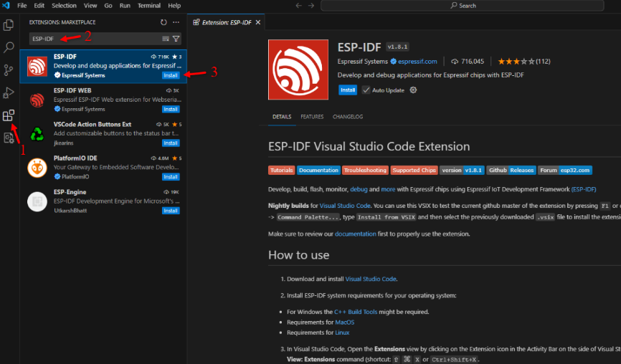The height and width of the screenshot is (364, 621).
Task: Open the Explorer view in Activity Bar
Action: (9, 25)
